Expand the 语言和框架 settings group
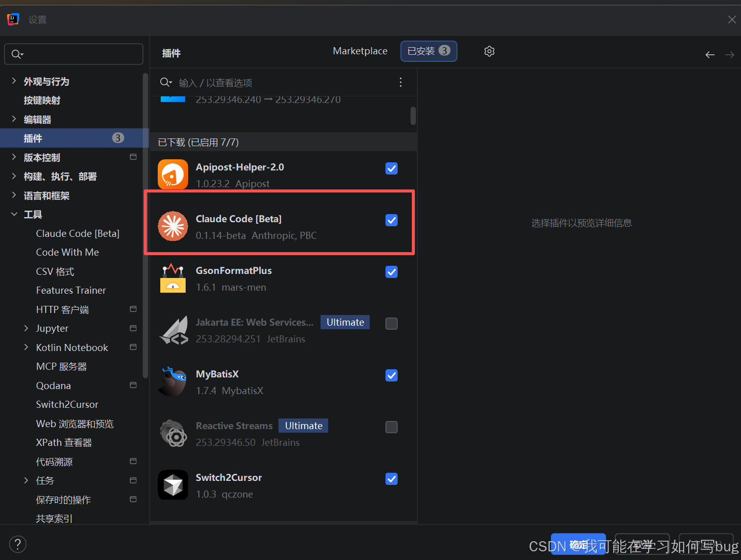 pos(14,195)
